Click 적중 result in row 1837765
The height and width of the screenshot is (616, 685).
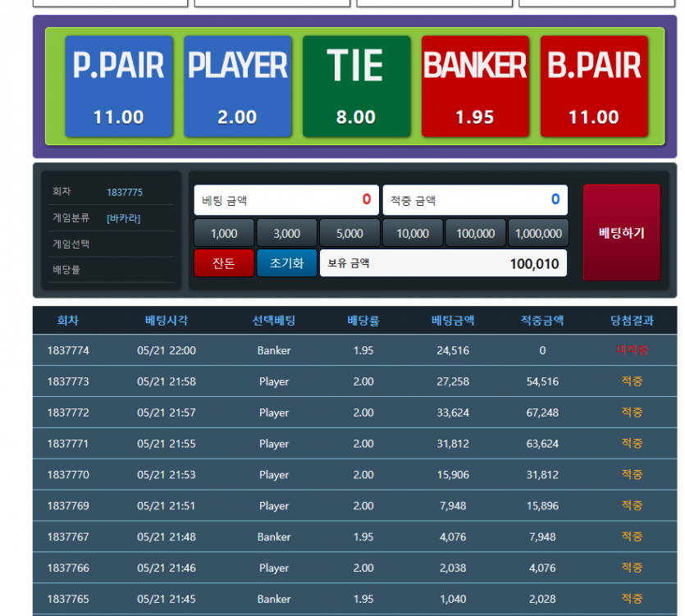[x=632, y=598]
